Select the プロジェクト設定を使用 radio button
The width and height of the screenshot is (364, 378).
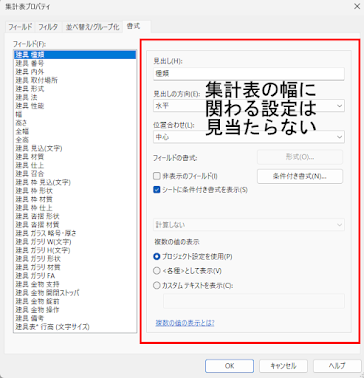pos(157,257)
